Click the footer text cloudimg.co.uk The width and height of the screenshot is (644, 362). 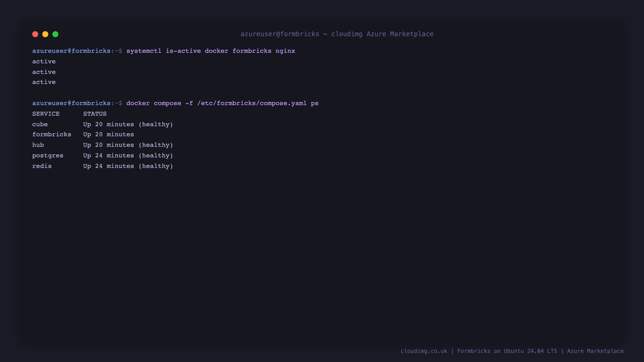[424, 351]
